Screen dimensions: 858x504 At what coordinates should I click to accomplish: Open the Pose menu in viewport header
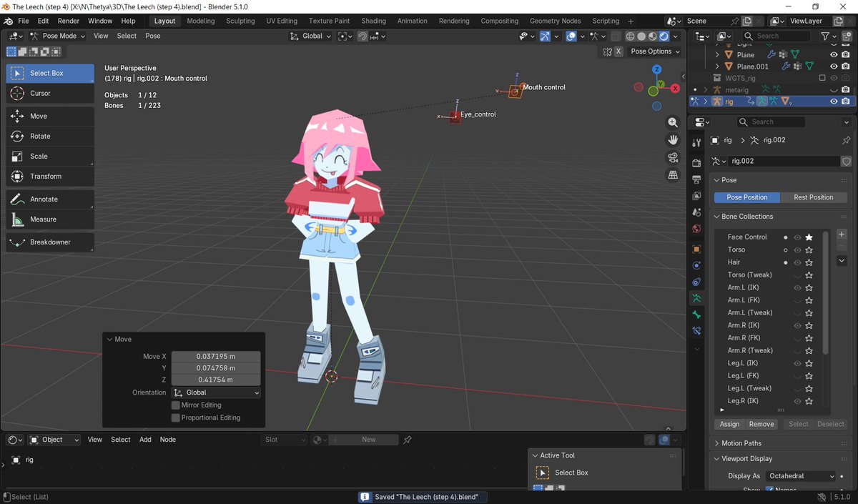click(x=153, y=36)
